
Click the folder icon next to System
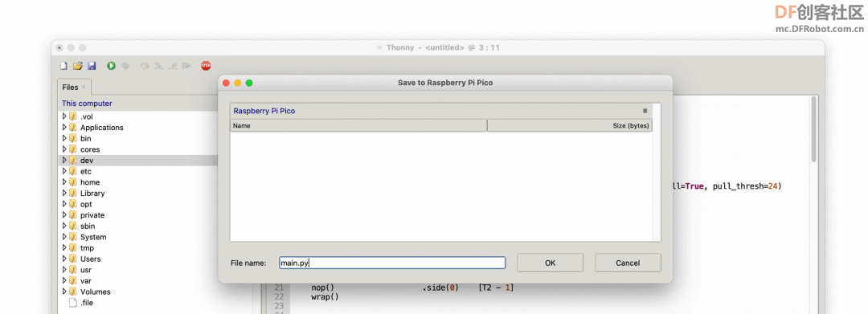[x=72, y=237]
